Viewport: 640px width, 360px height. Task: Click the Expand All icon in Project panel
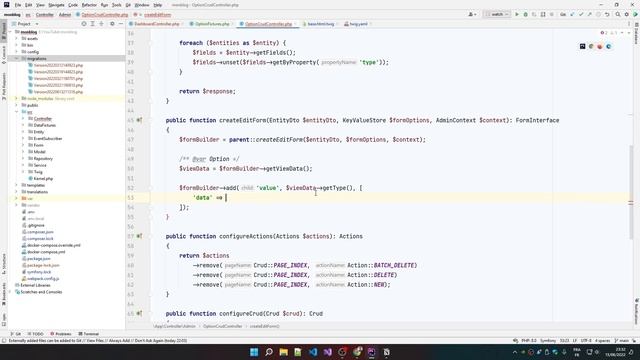(93, 24)
